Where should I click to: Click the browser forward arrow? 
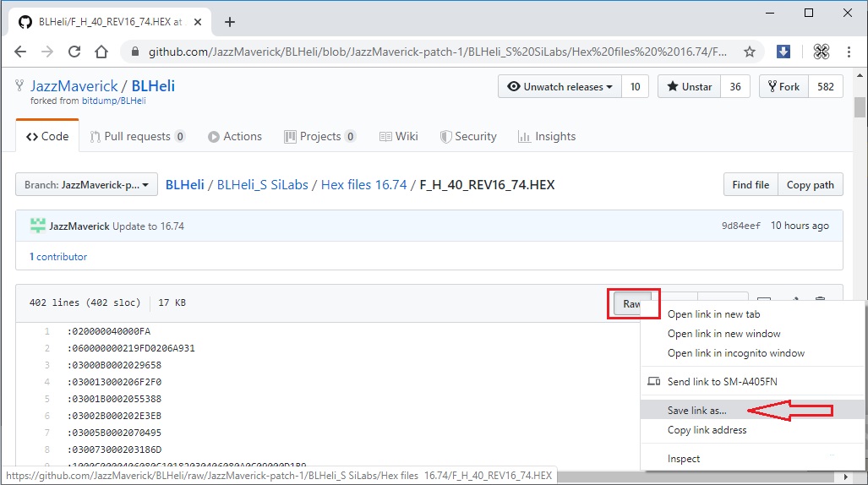[47, 52]
